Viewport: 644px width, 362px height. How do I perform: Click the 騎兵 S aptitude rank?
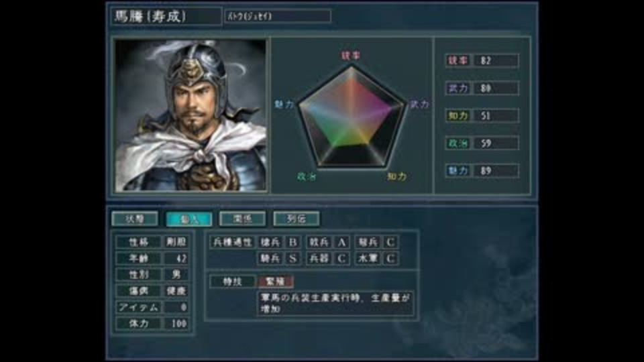tap(293, 258)
